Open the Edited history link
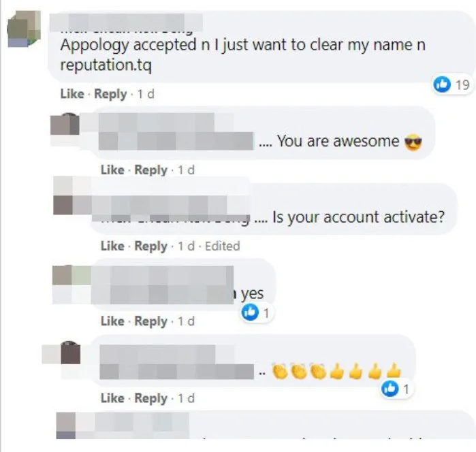This screenshot has width=476, height=452. pyautogui.click(x=223, y=246)
